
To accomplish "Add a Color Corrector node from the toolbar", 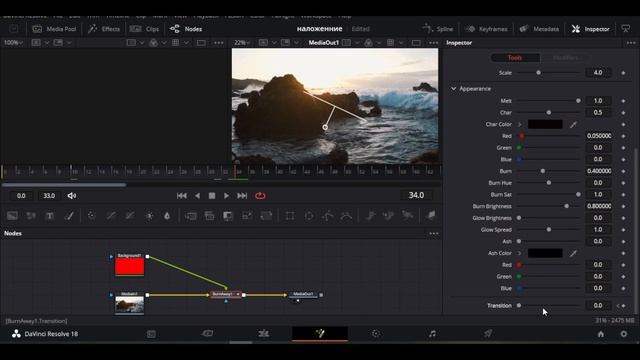I will 91,216.
